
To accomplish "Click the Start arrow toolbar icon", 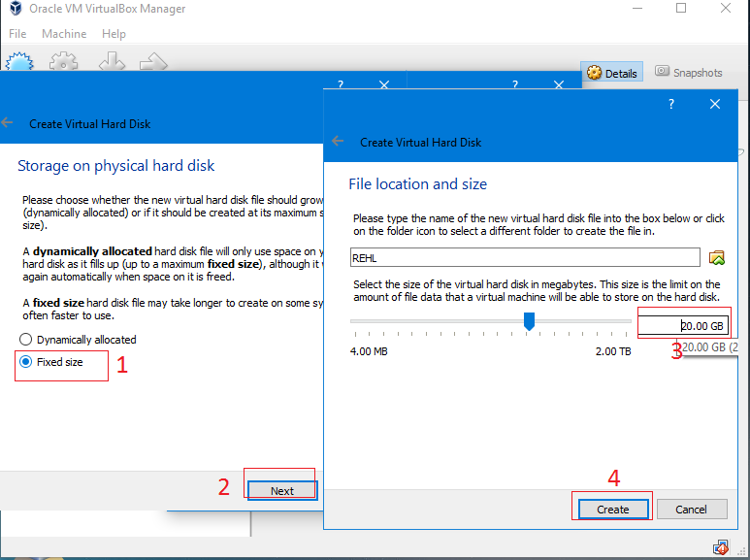I will (x=153, y=62).
